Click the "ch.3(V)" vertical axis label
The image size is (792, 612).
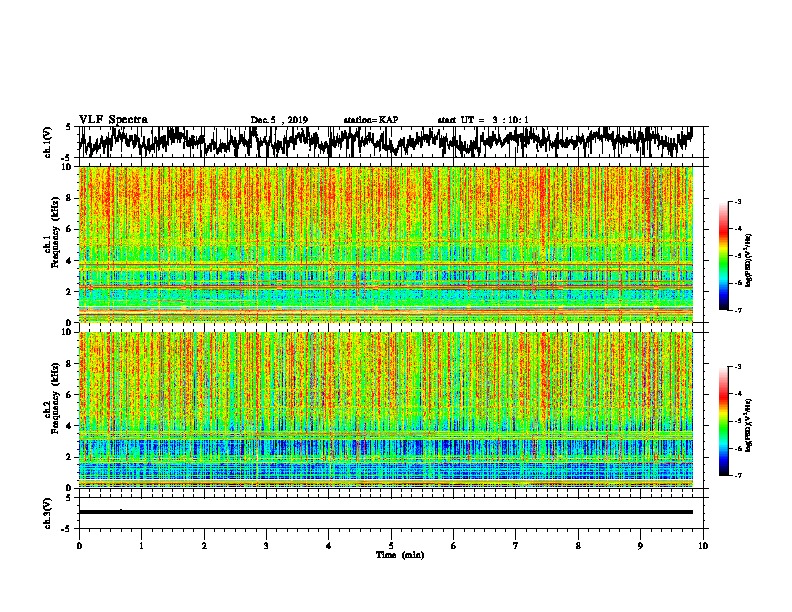pos(48,513)
